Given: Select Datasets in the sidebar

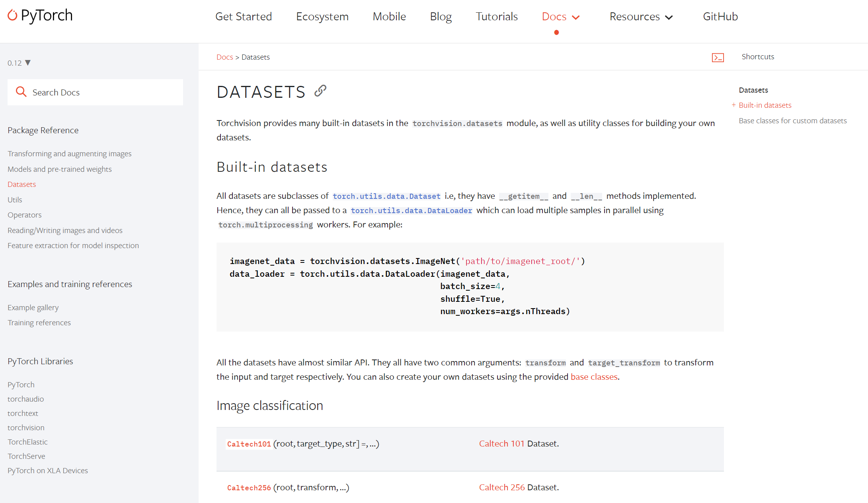Looking at the screenshot, I should tap(22, 184).
